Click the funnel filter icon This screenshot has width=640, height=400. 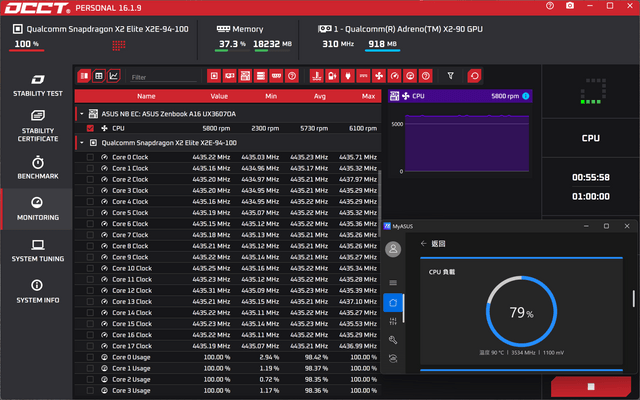click(450, 76)
